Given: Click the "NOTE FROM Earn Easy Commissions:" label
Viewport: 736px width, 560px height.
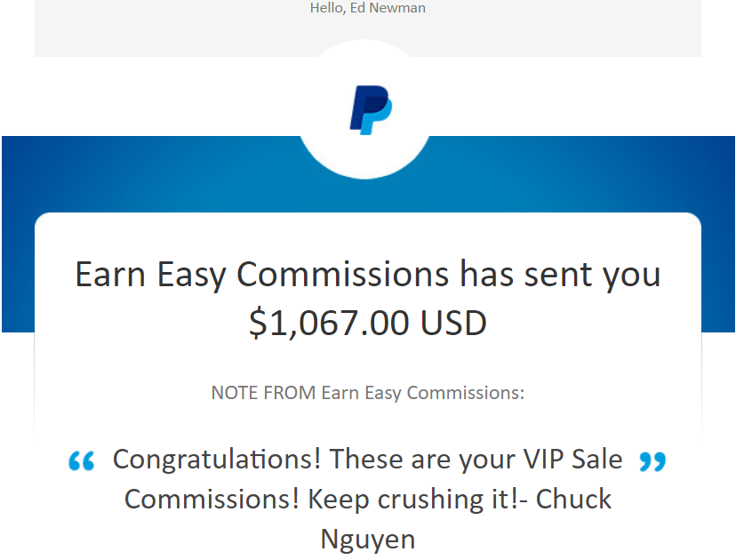Looking at the screenshot, I should [367, 393].
